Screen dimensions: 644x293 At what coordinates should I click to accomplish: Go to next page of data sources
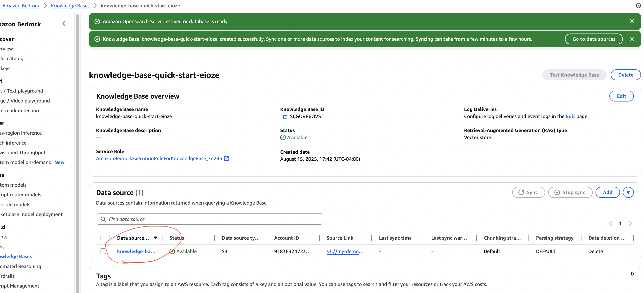pyautogui.click(x=630, y=223)
